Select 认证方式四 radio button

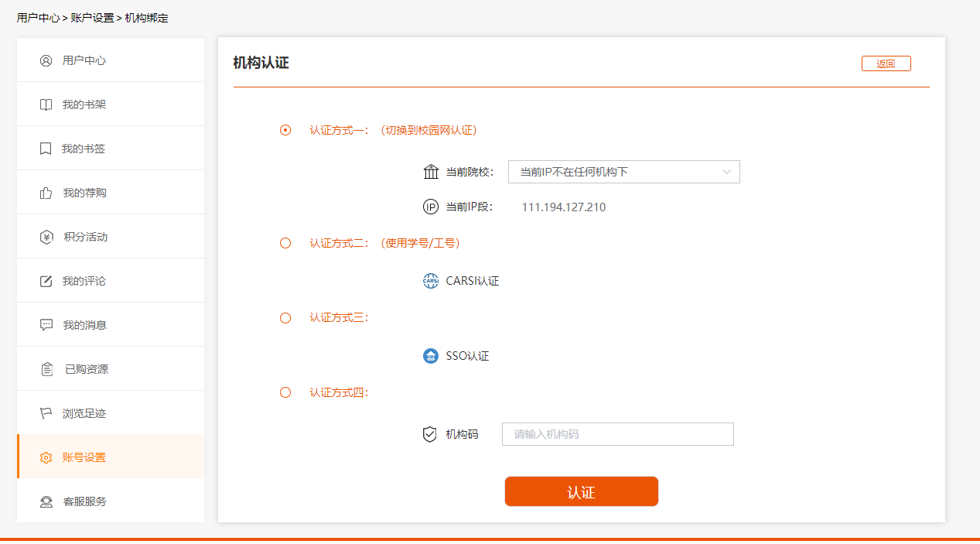pyautogui.click(x=285, y=392)
